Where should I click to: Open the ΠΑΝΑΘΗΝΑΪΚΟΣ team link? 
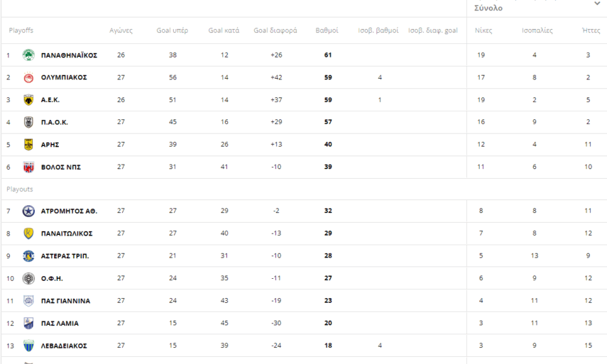(69, 55)
